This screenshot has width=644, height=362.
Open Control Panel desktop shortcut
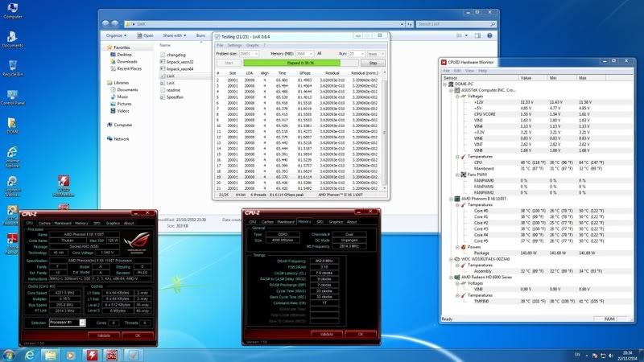[x=12, y=94]
